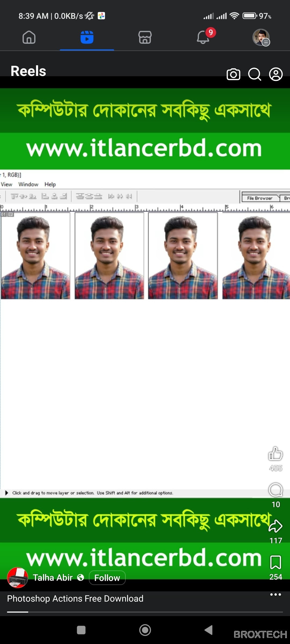
Task: Open Talha Abir's profile name
Action: pos(53,578)
